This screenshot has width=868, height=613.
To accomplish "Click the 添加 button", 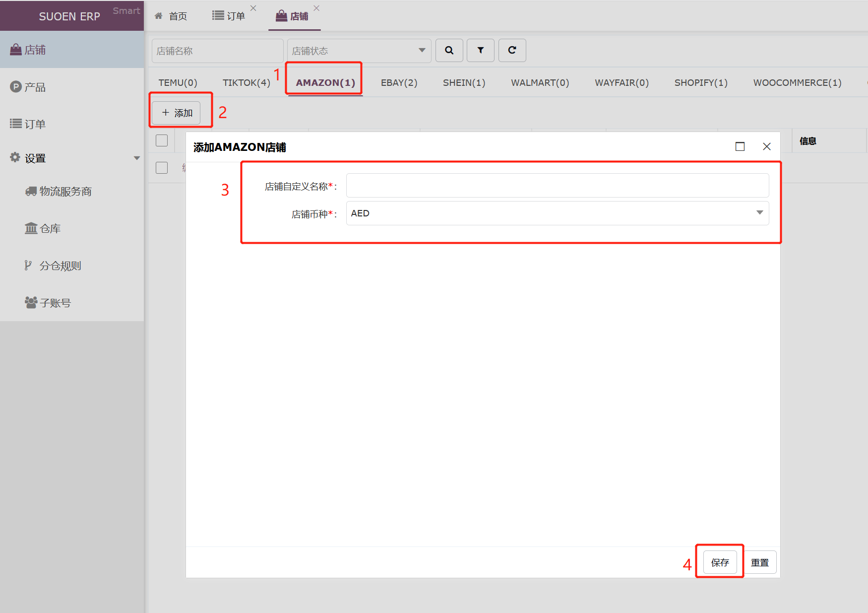I will 176,113.
